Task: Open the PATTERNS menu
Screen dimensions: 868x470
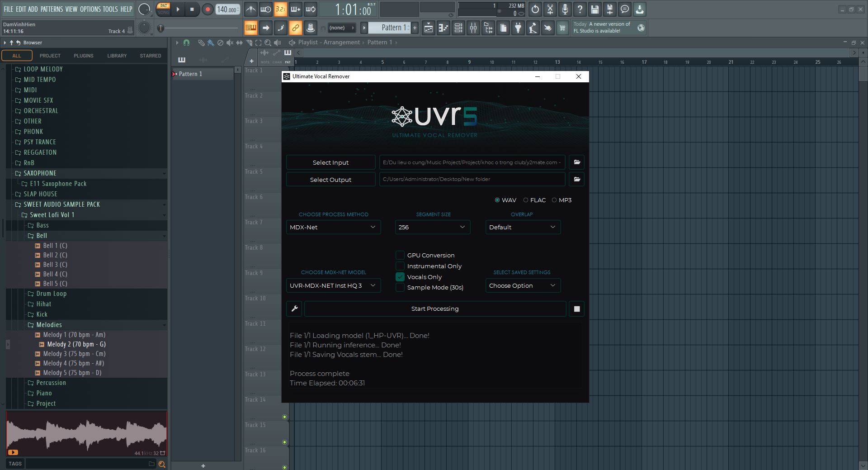Action: pyautogui.click(x=52, y=9)
